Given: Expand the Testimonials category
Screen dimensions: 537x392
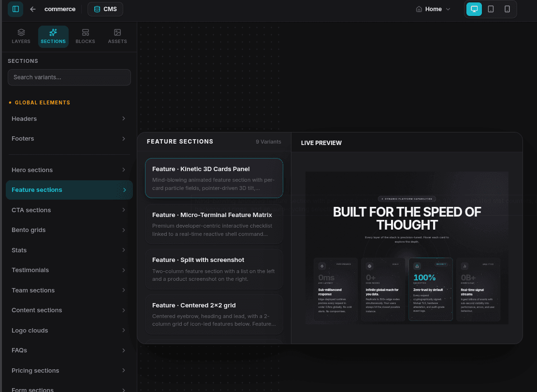Looking at the screenshot, I should tap(69, 270).
